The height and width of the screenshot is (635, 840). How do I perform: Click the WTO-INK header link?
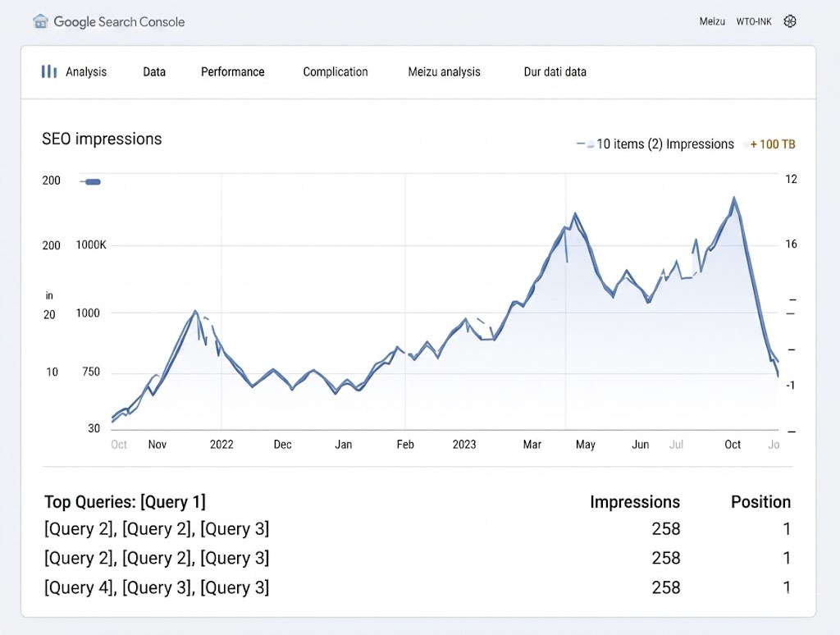click(754, 21)
